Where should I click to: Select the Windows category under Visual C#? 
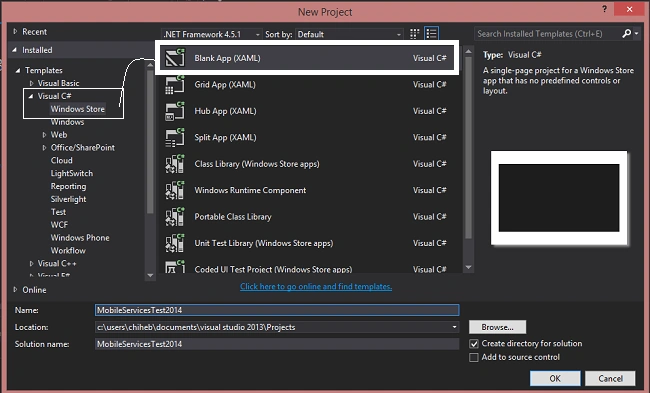[x=67, y=122]
